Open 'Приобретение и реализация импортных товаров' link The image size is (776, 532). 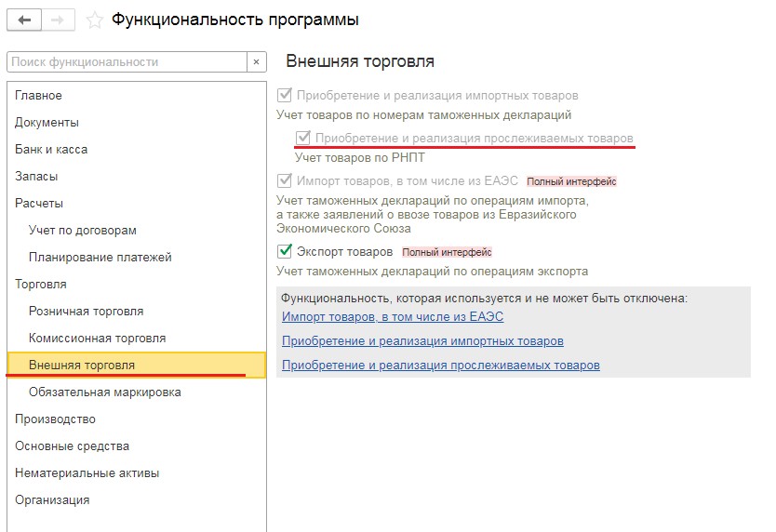(421, 341)
